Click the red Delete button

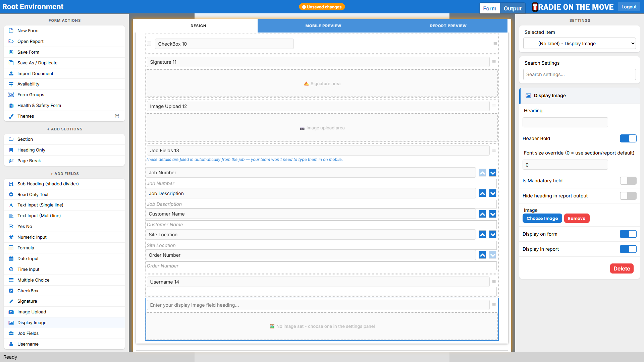pyautogui.click(x=622, y=268)
